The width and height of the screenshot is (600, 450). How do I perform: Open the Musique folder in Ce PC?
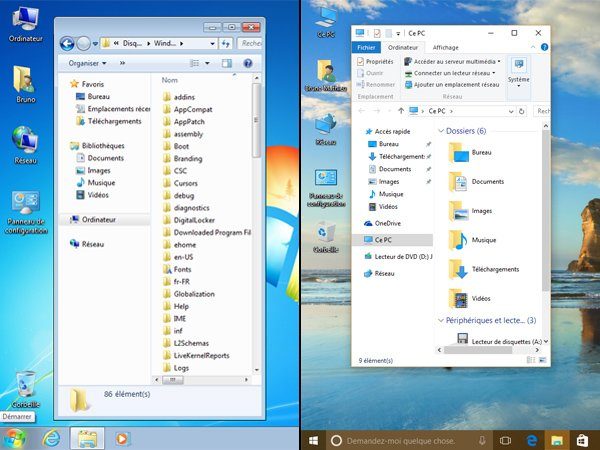(473, 240)
